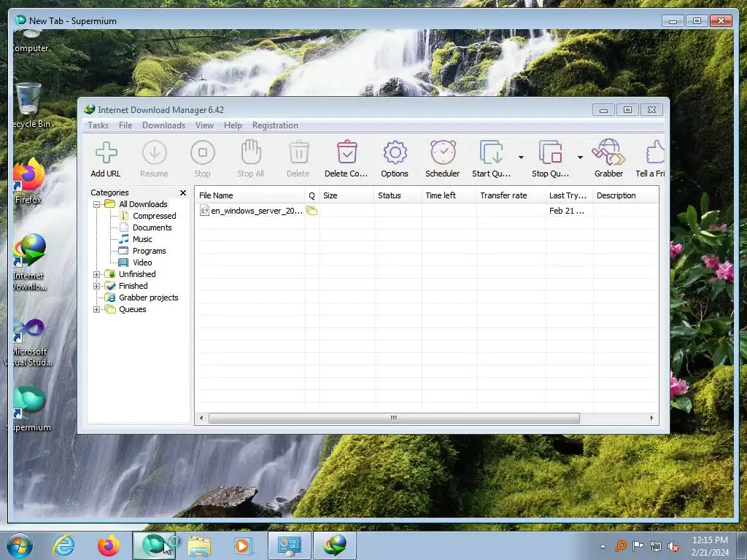Image resolution: width=747 pixels, height=560 pixels.
Task: Click the scrollbar left arrow
Action: (x=201, y=418)
